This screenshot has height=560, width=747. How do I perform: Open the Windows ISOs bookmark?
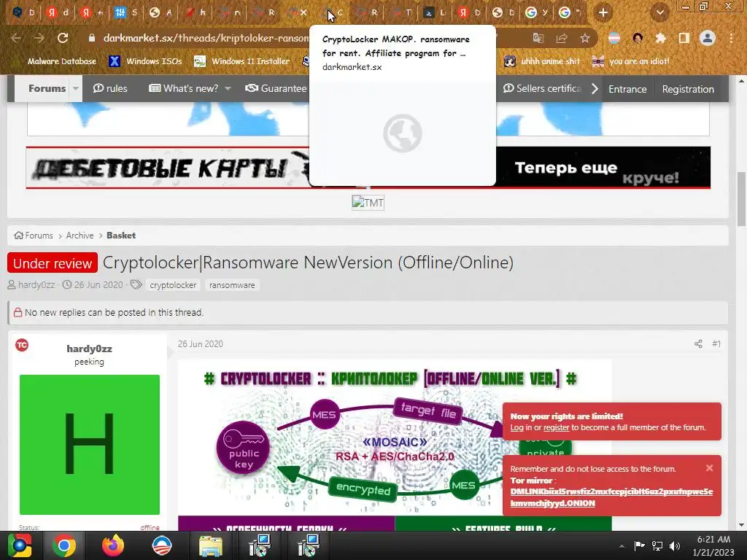pyautogui.click(x=145, y=61)
